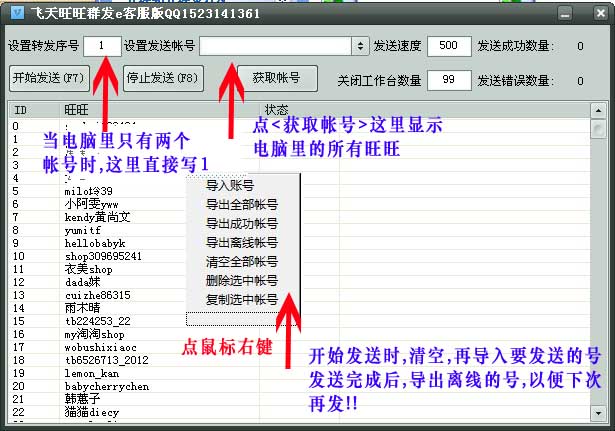The width and height of the screenshot is (615, 431).
Task: Choose 导出成功帐号 from the context menu
Action: [242, 224]
